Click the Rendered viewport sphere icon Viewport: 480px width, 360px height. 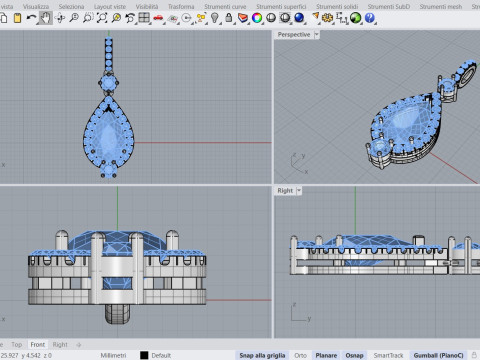[x=285, y=18]
